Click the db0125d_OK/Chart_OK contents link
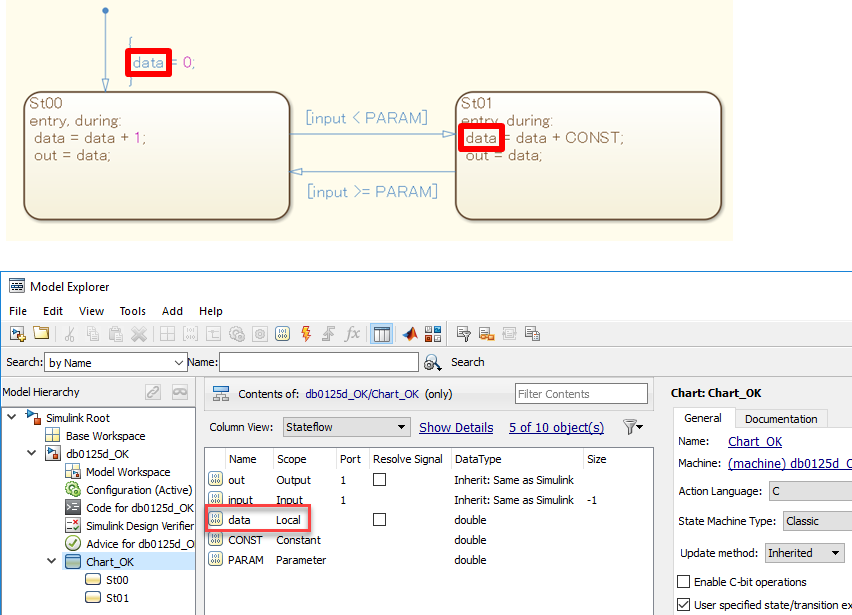Viewport: 852px width, 615px height. 362,394
